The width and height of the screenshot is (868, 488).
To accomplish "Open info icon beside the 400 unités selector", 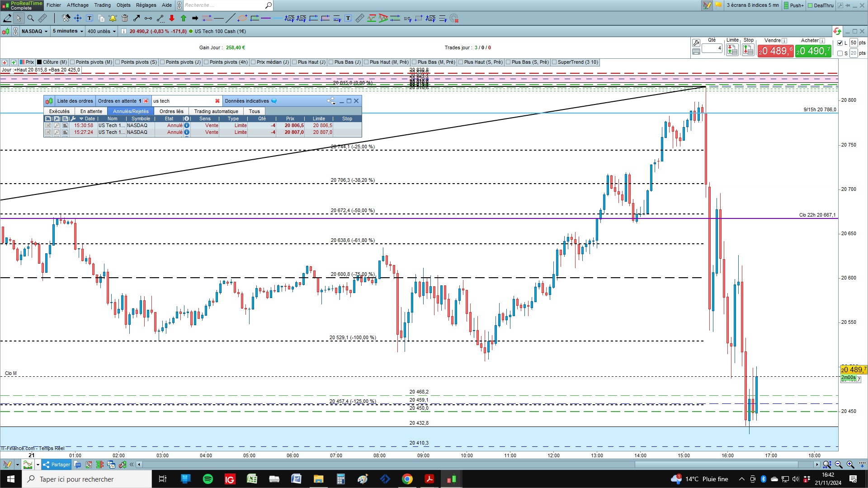I will pyautogui.click(x=124, y=31).
